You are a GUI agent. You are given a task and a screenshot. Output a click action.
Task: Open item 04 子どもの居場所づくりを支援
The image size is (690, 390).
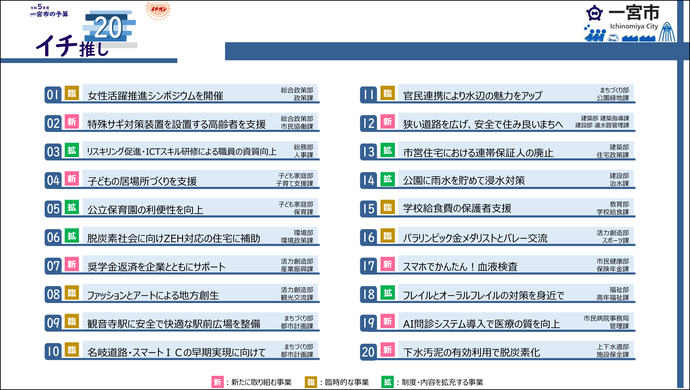click(182, 180)
